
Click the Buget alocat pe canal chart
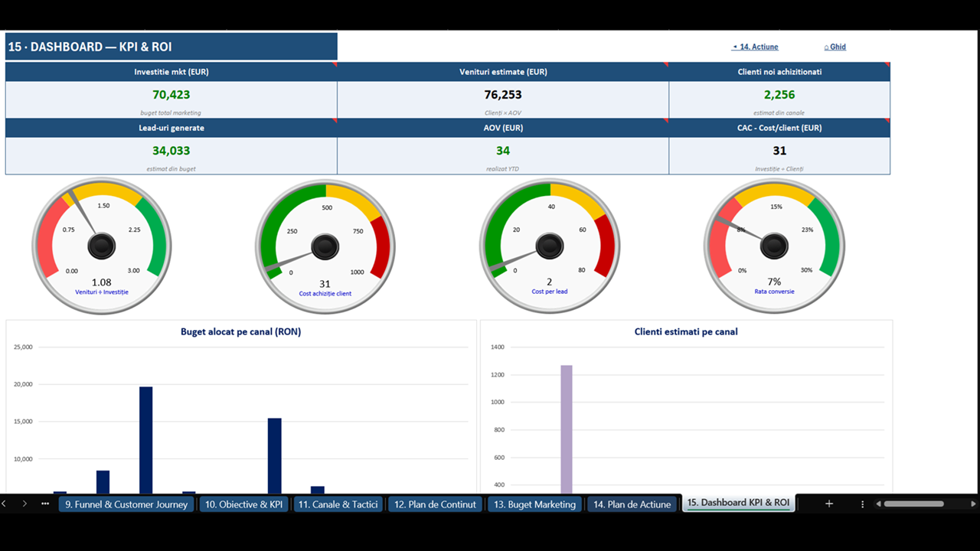pyautogui.click(x=241, y=407)
